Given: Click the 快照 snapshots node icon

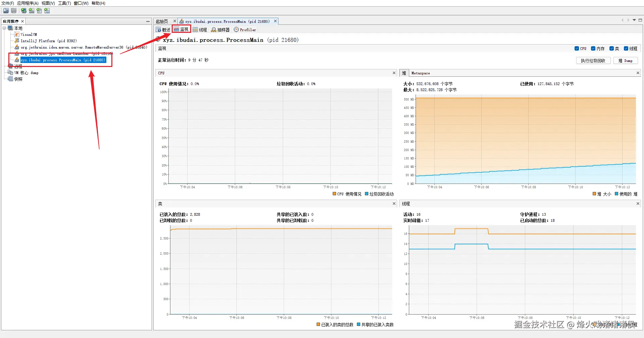Looking at the screenshot, I should [10, 79].
